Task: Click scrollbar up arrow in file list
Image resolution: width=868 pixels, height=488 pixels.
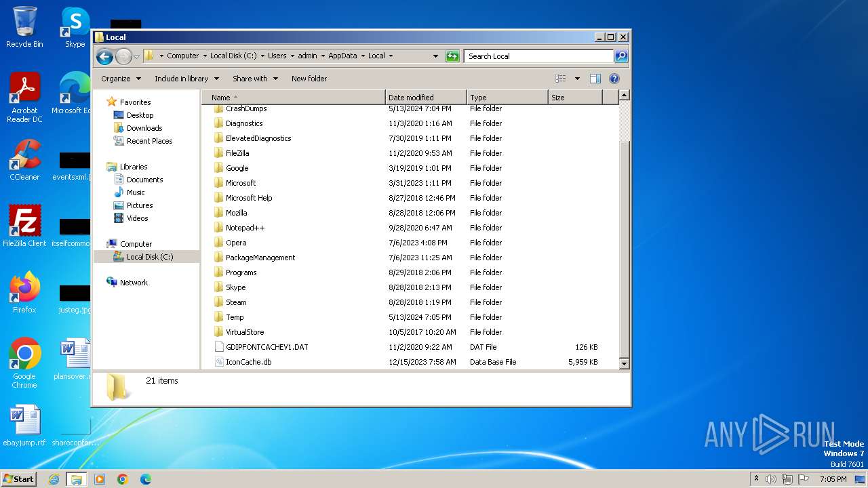Action: [x=625, y=96]
